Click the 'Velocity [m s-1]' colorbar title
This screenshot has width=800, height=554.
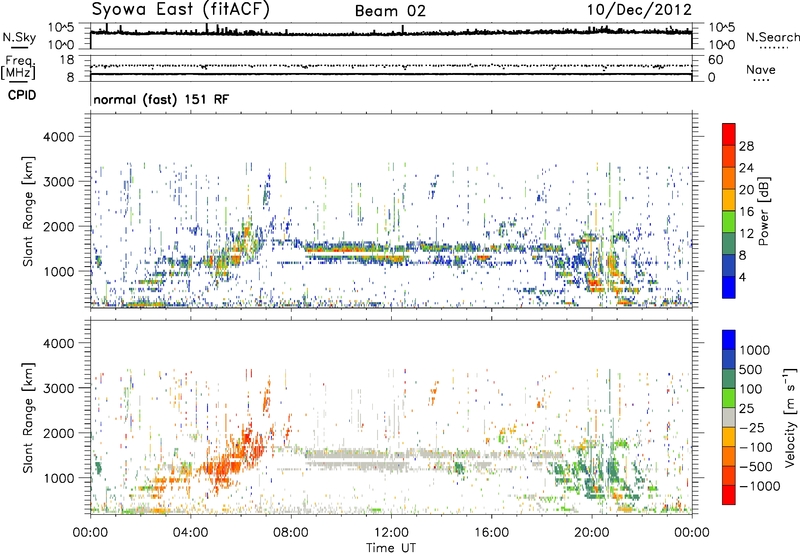point(790,417)
